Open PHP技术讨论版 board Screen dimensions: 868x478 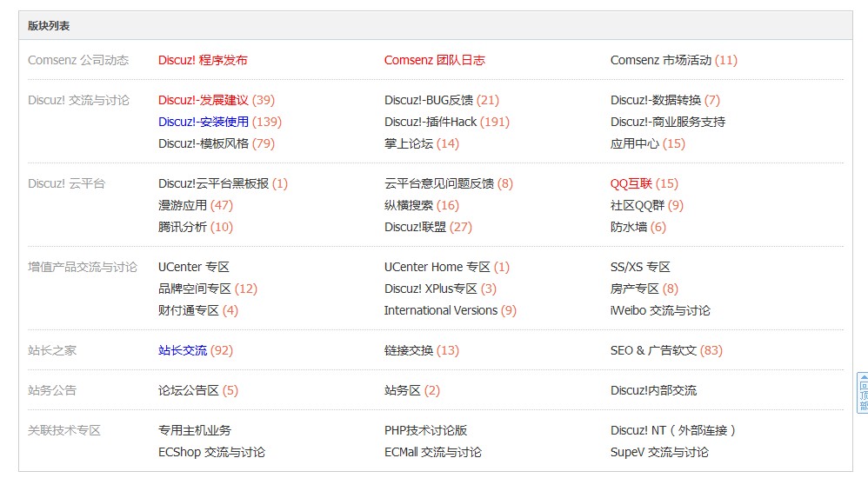(425, 430)
